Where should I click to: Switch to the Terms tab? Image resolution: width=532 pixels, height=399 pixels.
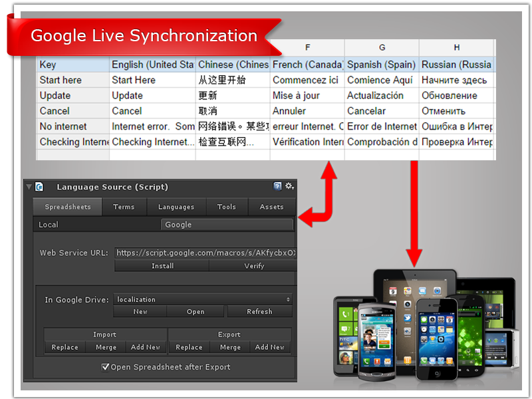click(x=124, y=207)
